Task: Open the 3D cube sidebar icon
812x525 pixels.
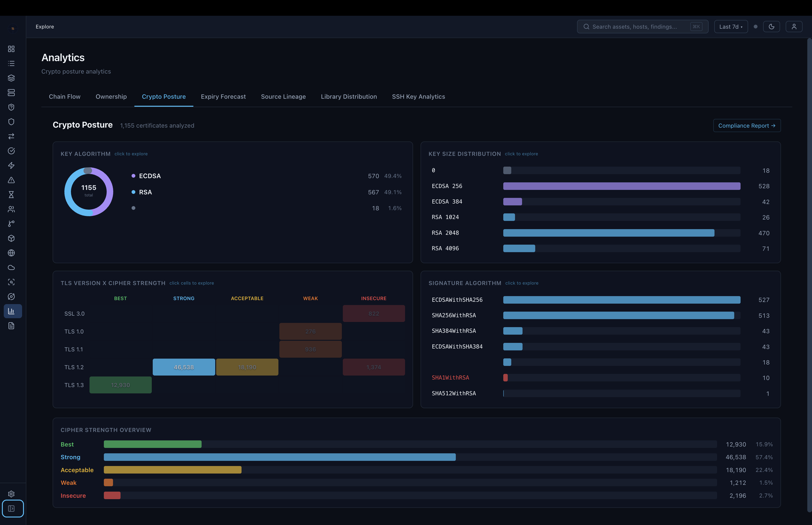Action: [x=11, y=238]
